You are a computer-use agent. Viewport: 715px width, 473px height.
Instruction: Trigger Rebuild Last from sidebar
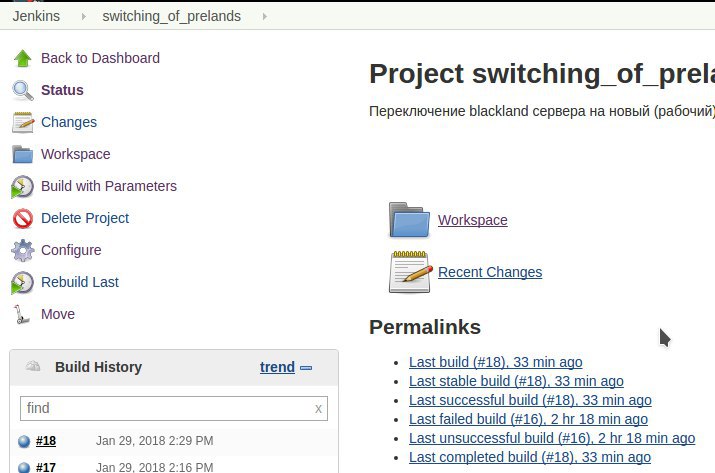pyautogui.click(x=80, y=282)
